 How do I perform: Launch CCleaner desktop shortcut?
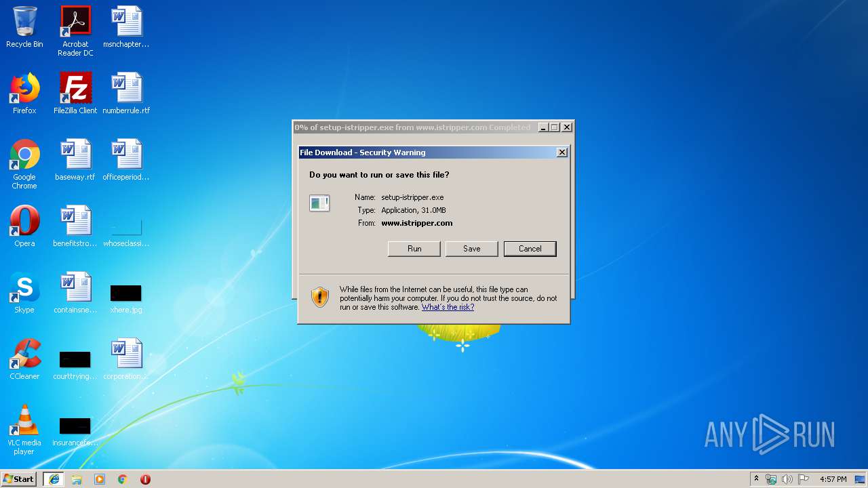[x=24, y=359]
